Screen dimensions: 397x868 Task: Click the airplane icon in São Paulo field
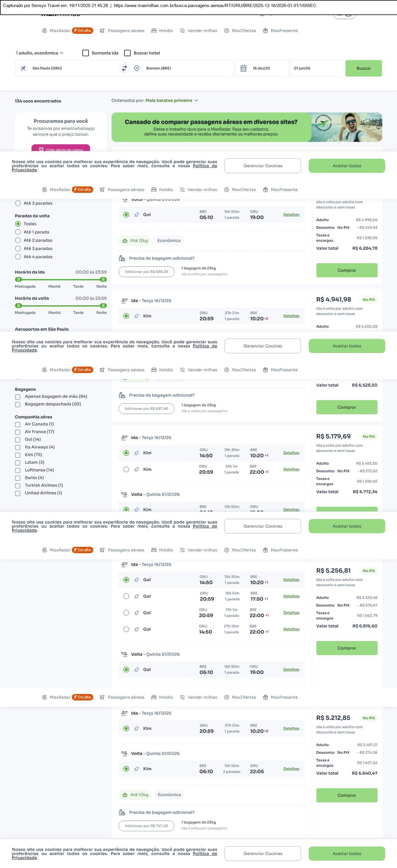pyautogui.click(x=23, y=68)
